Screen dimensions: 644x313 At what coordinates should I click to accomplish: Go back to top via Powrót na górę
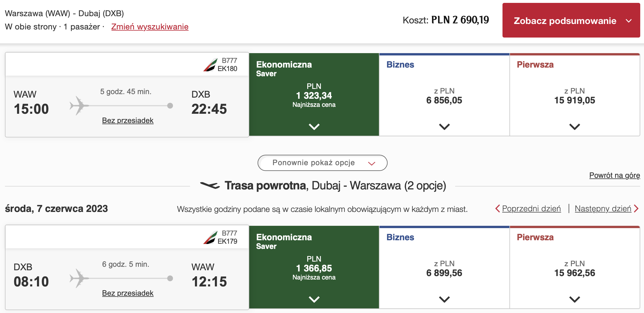click(x=614, y=175)
